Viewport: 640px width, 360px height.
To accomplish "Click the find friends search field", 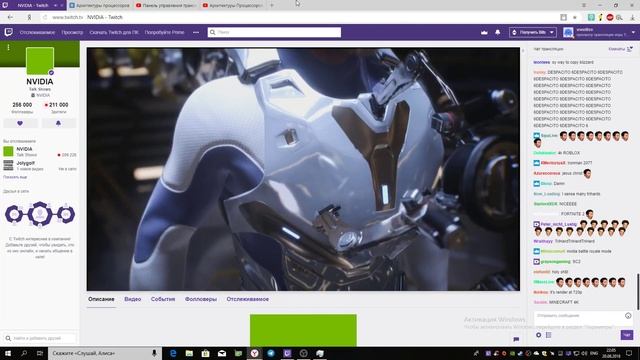I will [40, 338].
